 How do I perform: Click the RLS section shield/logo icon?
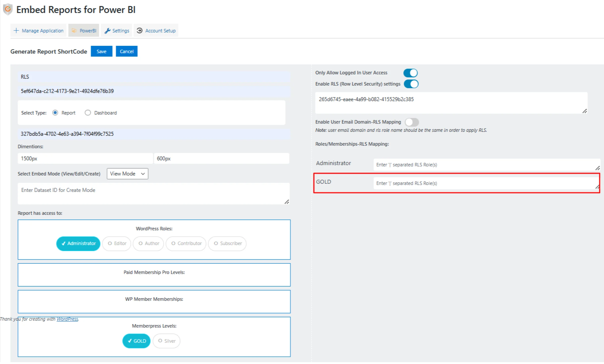tap(7, 8)
